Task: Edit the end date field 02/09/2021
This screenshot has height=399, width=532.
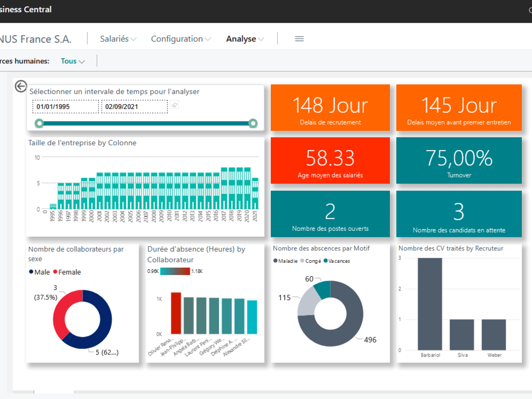Action: tap(135, 106)
